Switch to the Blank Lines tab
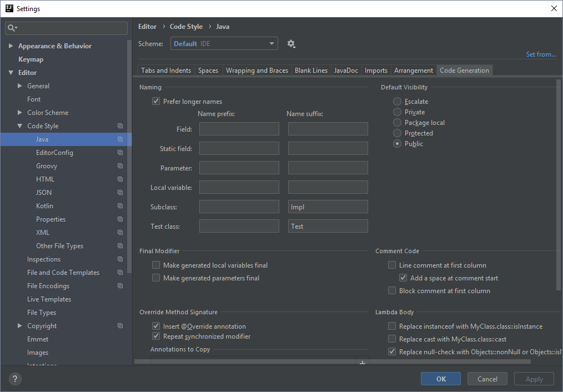Viewport: 563px width, 392px height. coord(311,70)
